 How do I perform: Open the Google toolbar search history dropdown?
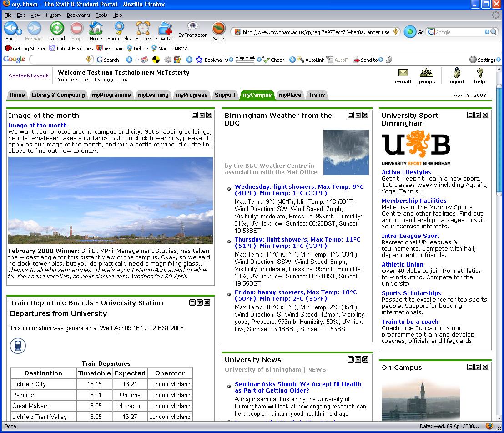[x=89, y=60]
